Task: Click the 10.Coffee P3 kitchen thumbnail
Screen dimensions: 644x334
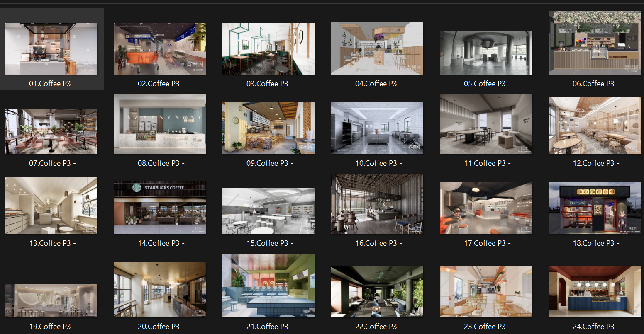Action: click(x=377, y=128)
